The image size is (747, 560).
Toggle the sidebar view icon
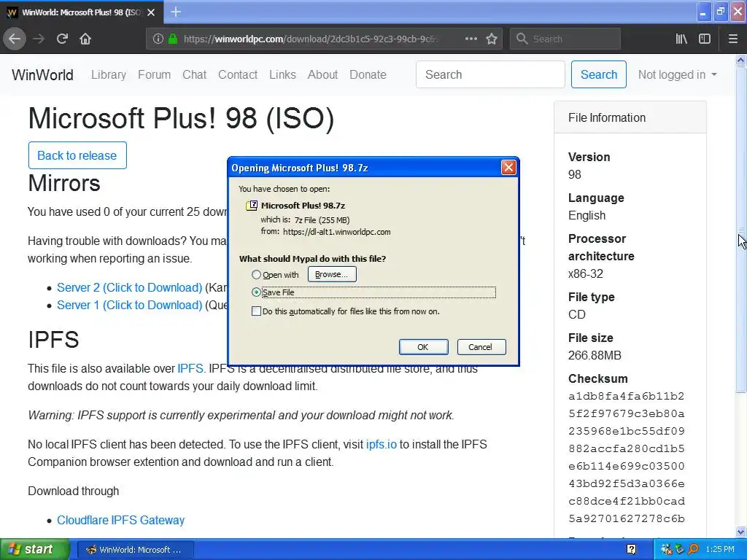[x=705, y=39]
